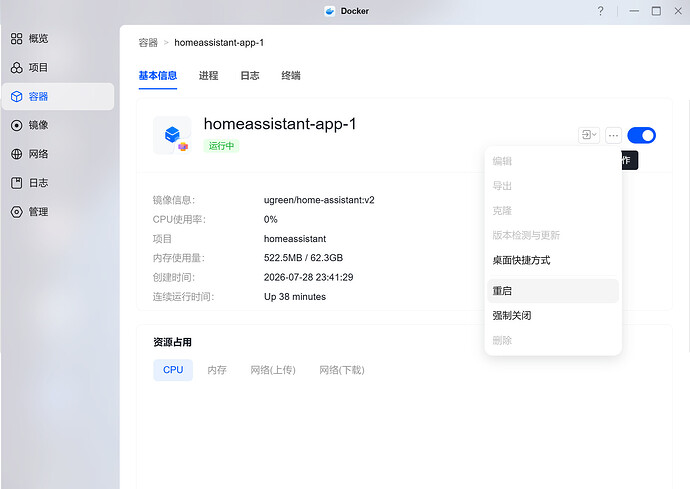The image size is (690, 489).
Task: Switch to the 进程 processes tab
Action: click(209, 76)
